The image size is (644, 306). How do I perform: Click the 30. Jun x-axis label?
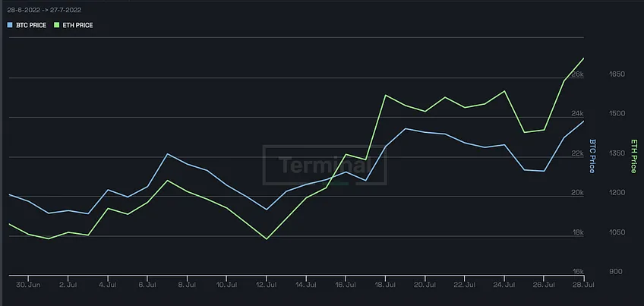pos(28,284)
